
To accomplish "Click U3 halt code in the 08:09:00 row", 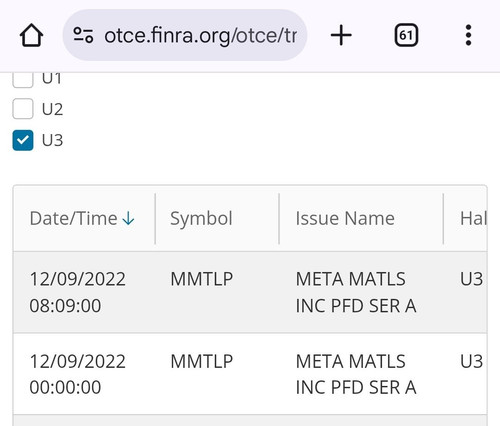I will pos(471,279).
